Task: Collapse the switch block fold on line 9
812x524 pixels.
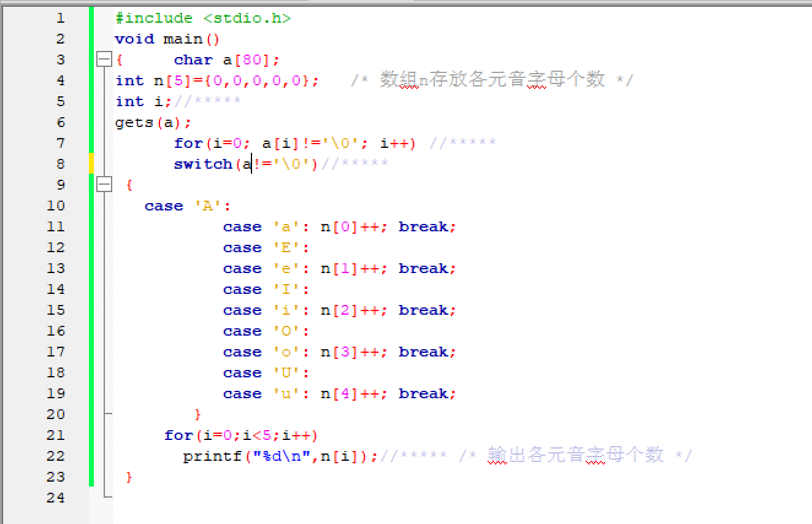Action: point(104,184)
